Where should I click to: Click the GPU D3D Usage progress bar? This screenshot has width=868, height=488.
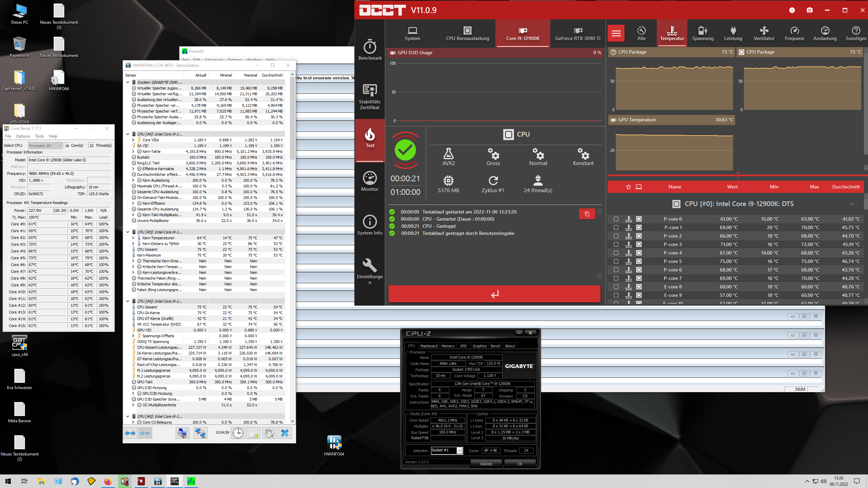pos(495,53)
